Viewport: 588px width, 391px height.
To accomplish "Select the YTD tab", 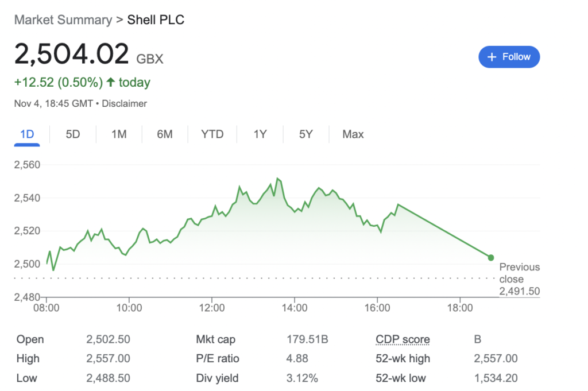I will [212, 134].
